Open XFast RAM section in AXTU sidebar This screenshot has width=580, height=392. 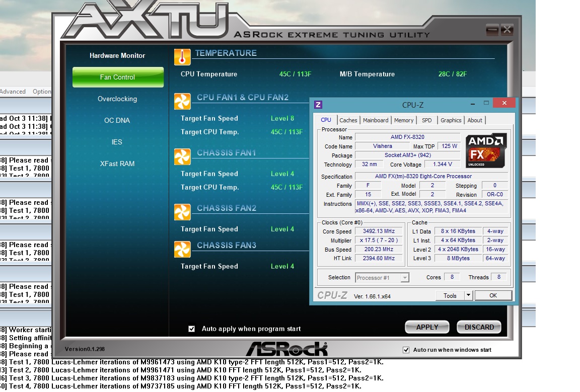pos(117,164)
